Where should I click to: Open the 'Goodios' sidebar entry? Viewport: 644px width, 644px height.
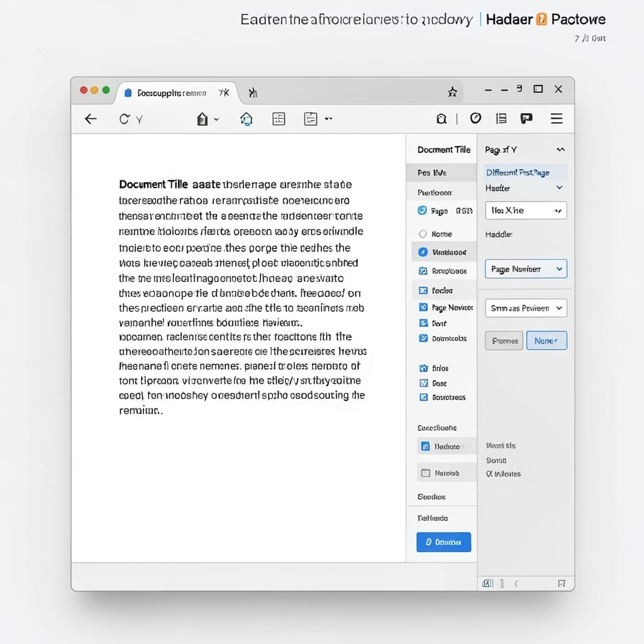coord(431,497)
